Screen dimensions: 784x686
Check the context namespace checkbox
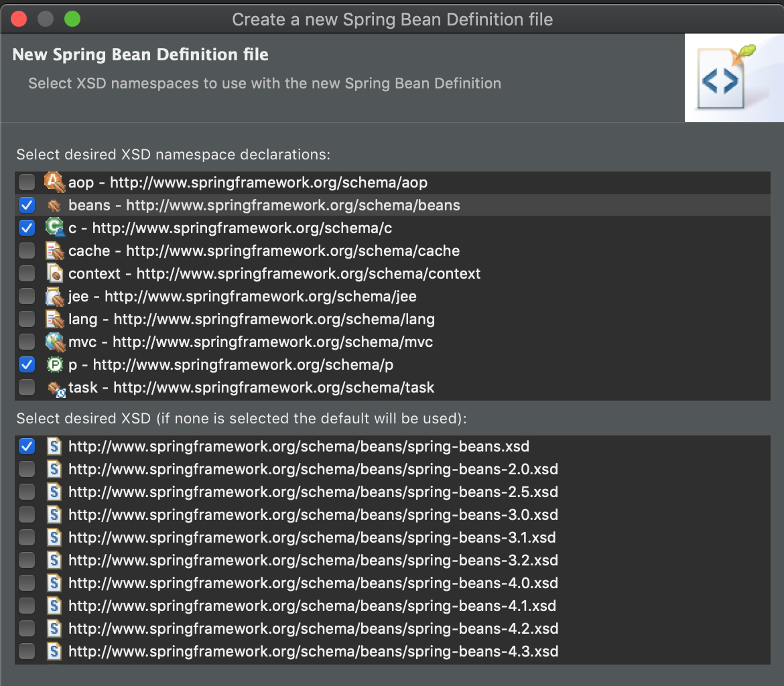click(27, 273)
